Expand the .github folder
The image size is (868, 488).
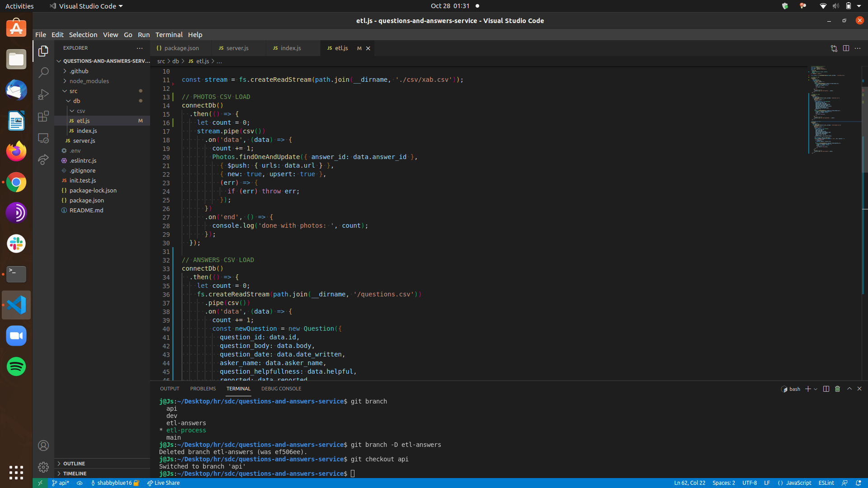point(79,71)
